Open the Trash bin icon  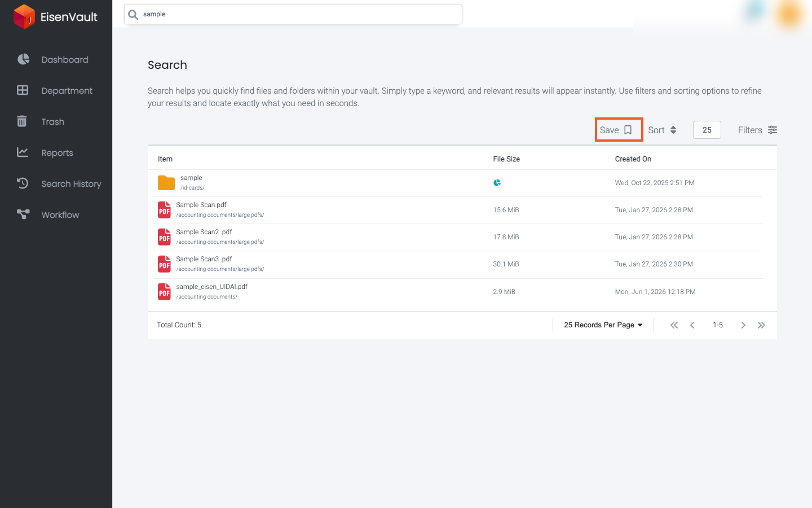click(x=22, y=121)
